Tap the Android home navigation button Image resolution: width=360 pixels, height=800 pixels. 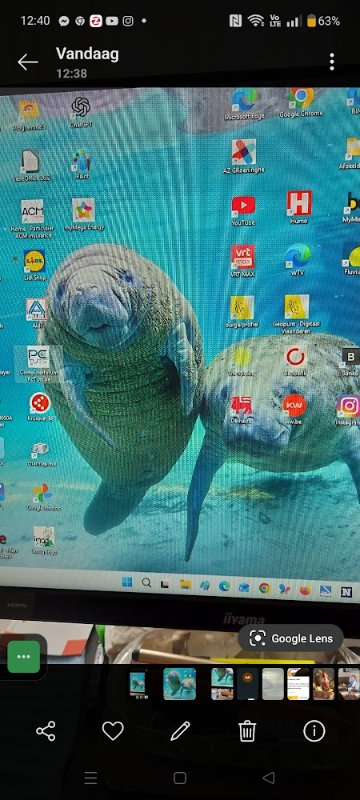coord(179,778)
